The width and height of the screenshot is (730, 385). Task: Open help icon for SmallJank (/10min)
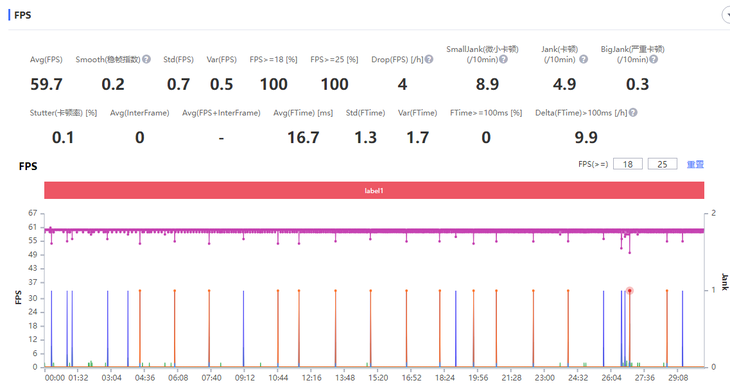click(x=503, y=60)
